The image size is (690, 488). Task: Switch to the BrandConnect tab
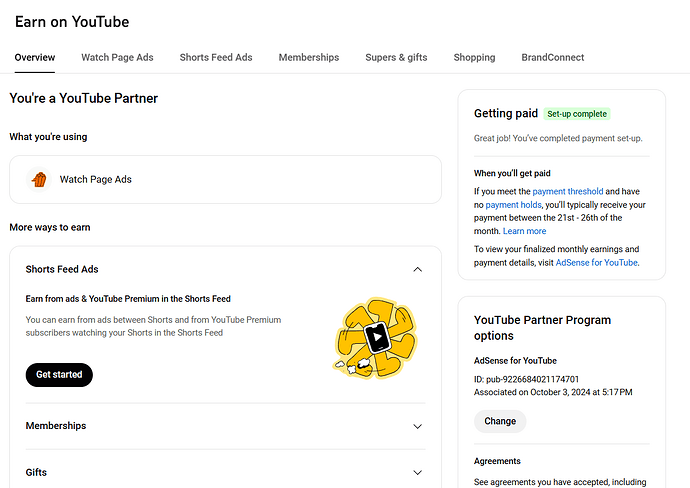click(553, 58)
